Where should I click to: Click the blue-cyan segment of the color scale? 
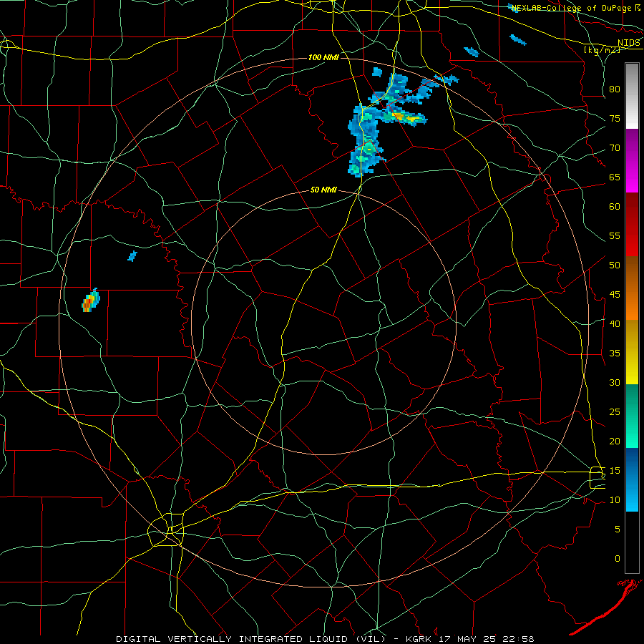632,479
